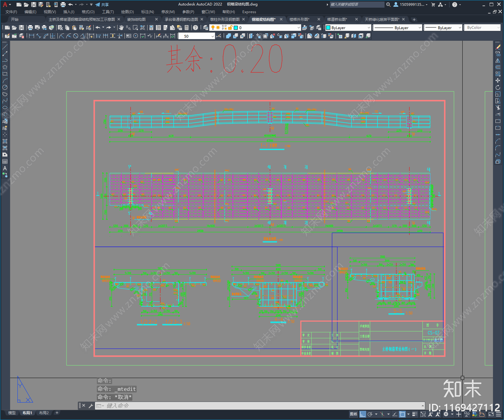Toggle Clean Screen in status bar
The width and height of the screenshot is (504, 420).
pyautogui.click(x=491, y=414)
